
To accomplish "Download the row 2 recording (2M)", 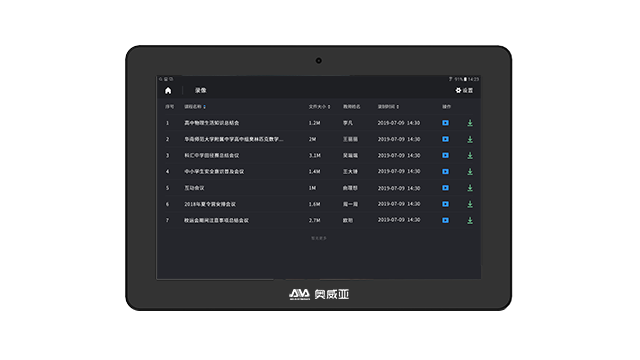I will click(470, 139).
